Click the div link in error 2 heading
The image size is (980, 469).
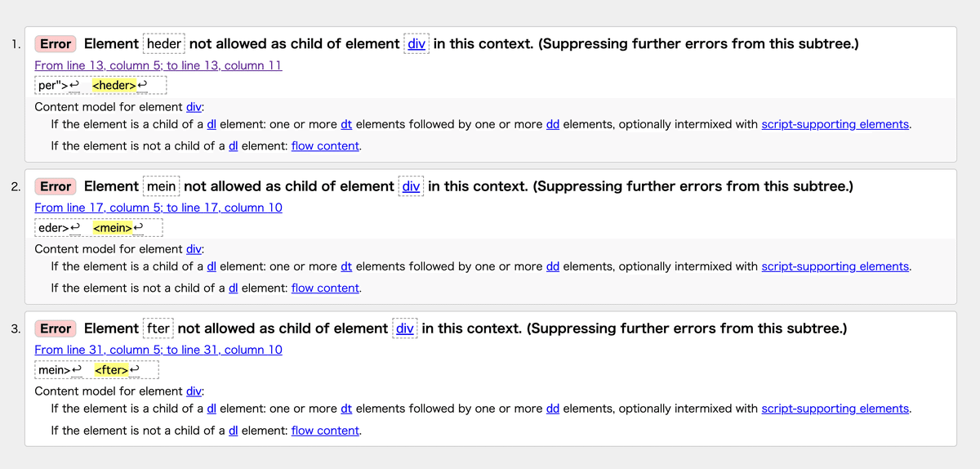pyautogui.click(x=411, y=185)
